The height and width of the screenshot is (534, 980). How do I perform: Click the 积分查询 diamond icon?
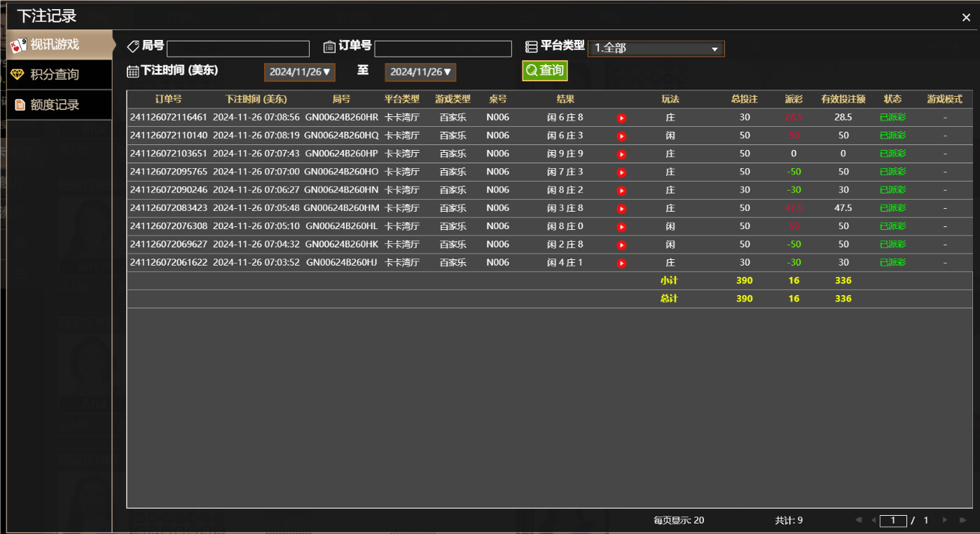pyautogui.click(x=16, y=74)
